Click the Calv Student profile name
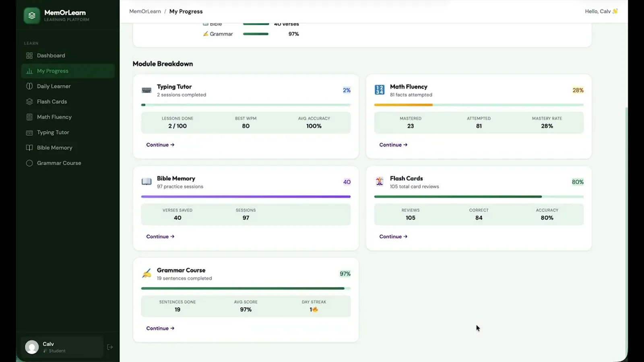 [48, 344]
